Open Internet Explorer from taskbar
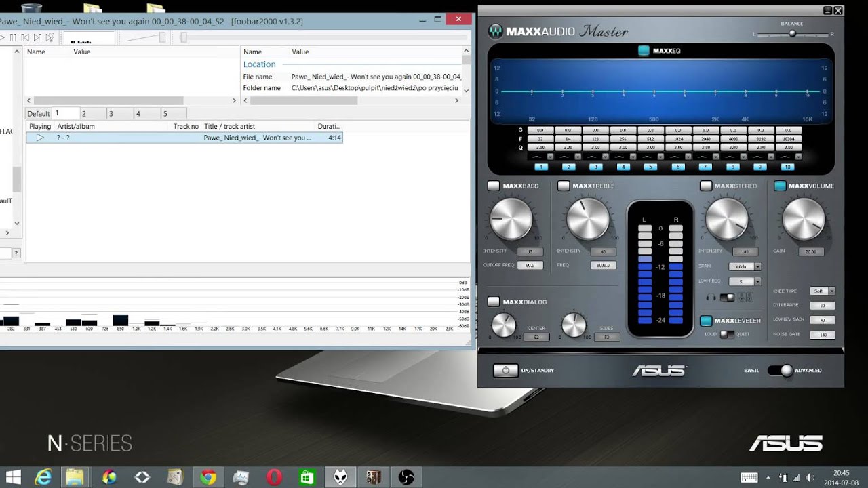The width and height of the screenshot is (868, 488). pos(43,477)
